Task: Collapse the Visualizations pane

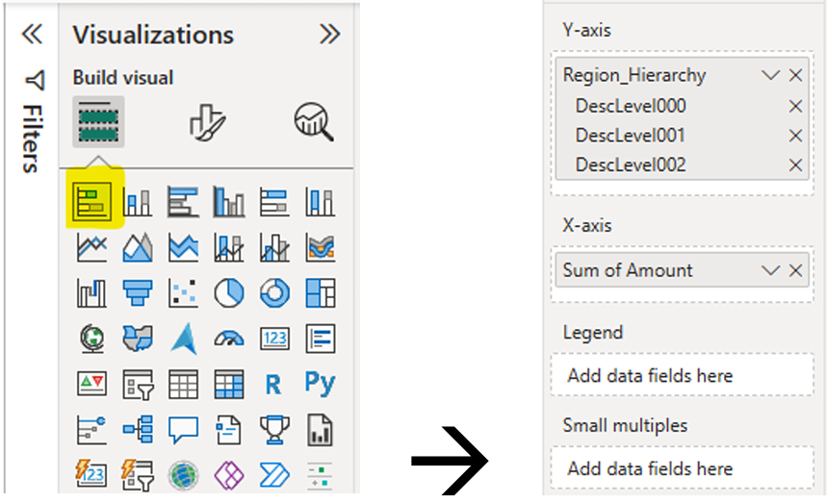Action: [x=329, y=35]
